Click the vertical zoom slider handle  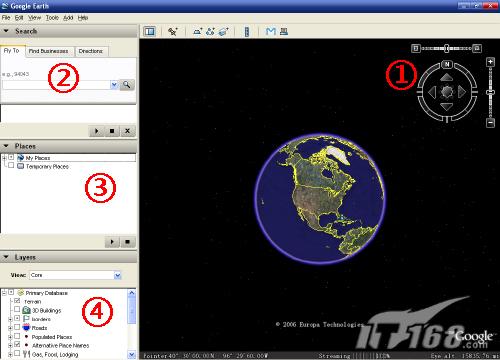pyautogui.click(x=490, y=92)
